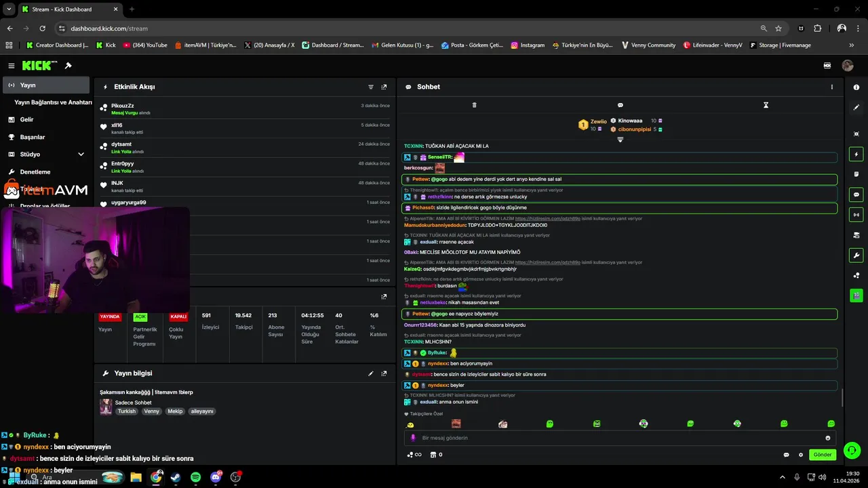This screenshot has height=488, width=868.
Task: Click the Zewiio leaderboard name
Action: [599, 121]
